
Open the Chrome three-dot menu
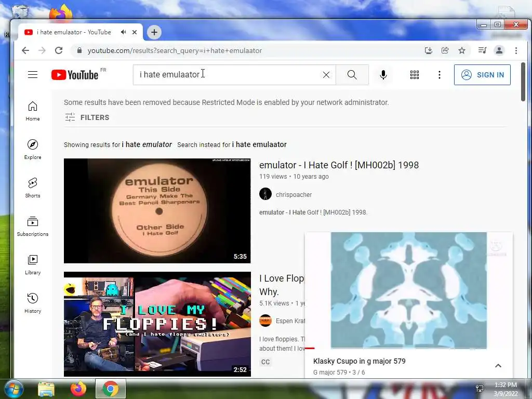click(516, 50)
